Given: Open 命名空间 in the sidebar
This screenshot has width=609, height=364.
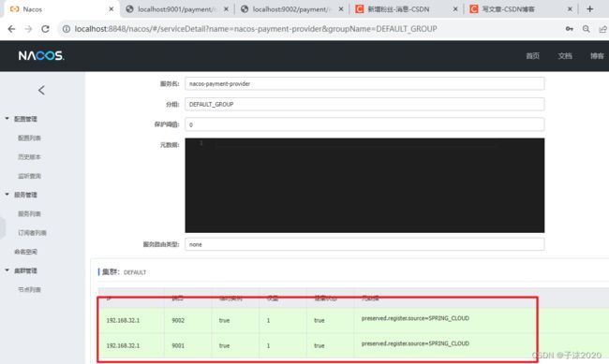Looking at the screenshot, I should pyautogui.click(x=25, y=252).
